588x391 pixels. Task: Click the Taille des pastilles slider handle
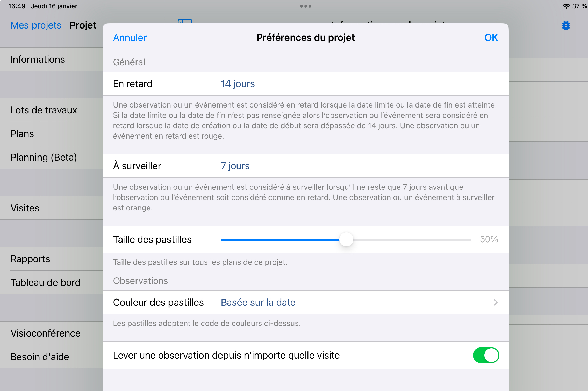[346, 240]
